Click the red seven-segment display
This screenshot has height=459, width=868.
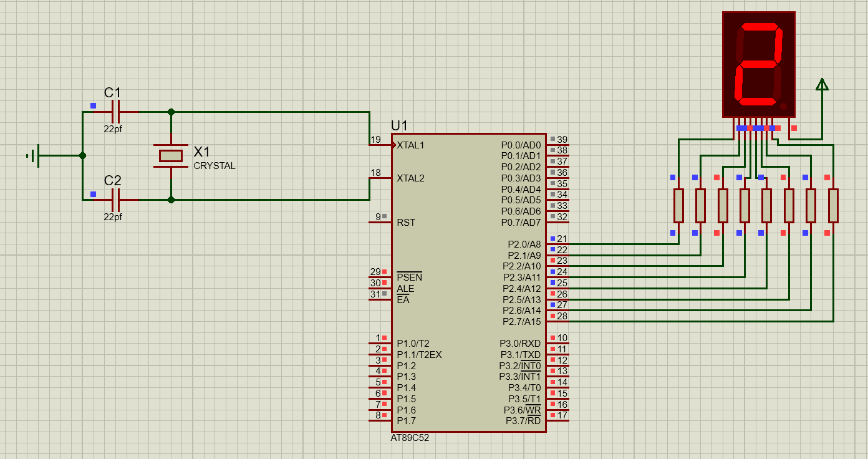[758, 64]
